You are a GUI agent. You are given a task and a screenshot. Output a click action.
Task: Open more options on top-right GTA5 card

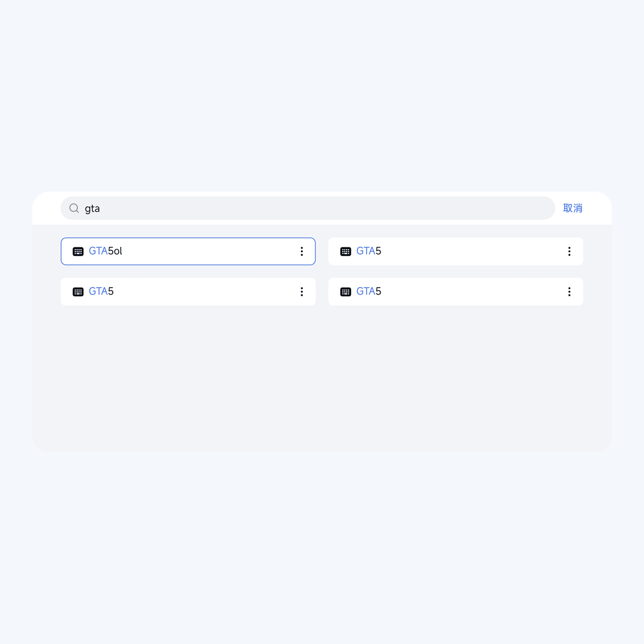(569, 251)
